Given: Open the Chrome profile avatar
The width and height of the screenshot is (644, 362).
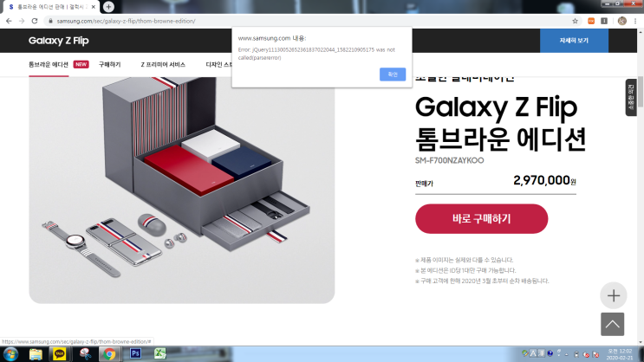Looking at the screenshot, I should click(621, 21).
